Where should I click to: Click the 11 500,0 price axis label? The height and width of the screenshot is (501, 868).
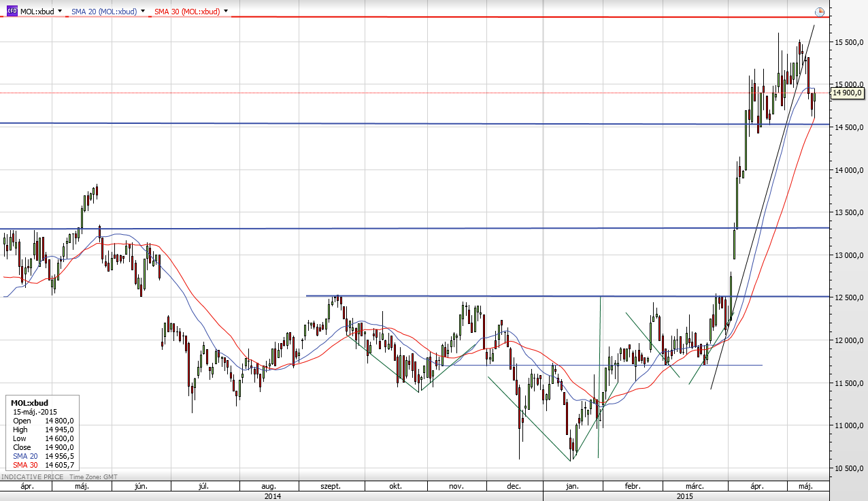pos(848,383)
